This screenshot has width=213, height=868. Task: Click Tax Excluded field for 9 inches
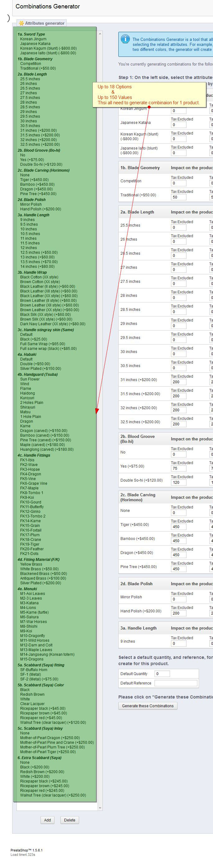(x=178, y=644)
